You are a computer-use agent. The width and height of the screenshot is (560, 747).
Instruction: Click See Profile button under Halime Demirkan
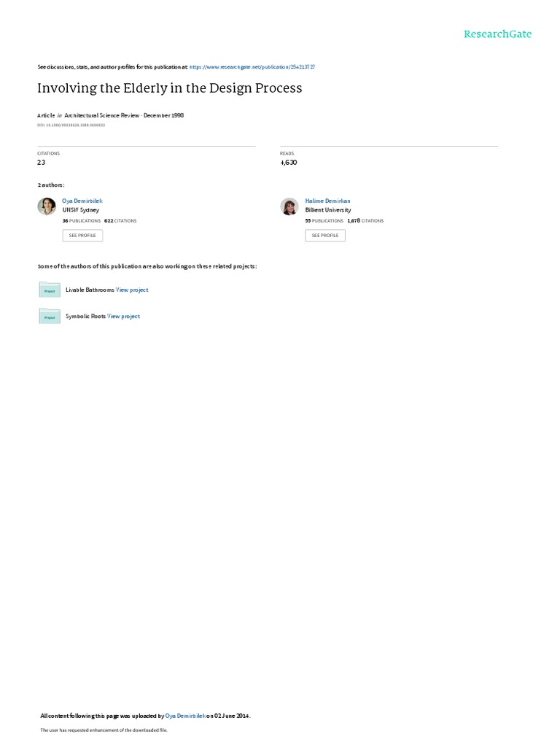[325, 236]
